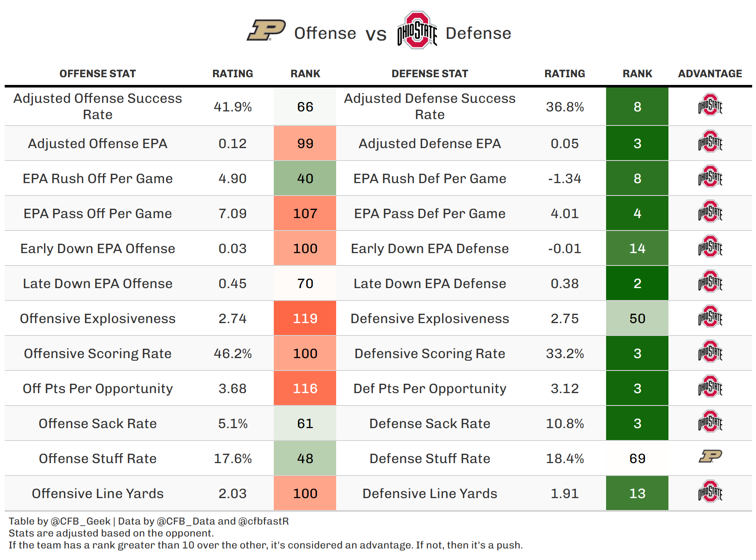
Task: Click the 10.8% Defense Sack Rate rating
Action: coord(565,423)
